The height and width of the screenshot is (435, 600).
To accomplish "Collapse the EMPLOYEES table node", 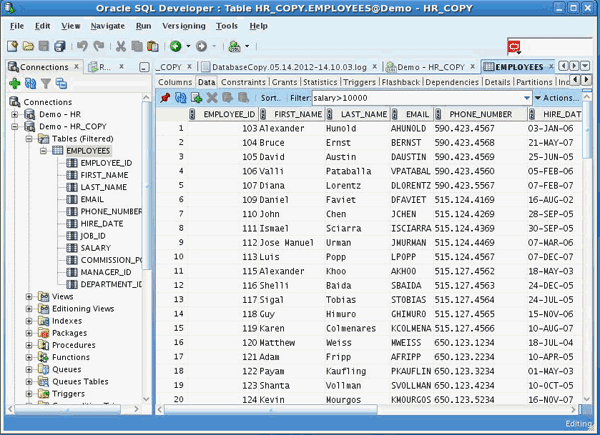I will click(x=43, y=150).
